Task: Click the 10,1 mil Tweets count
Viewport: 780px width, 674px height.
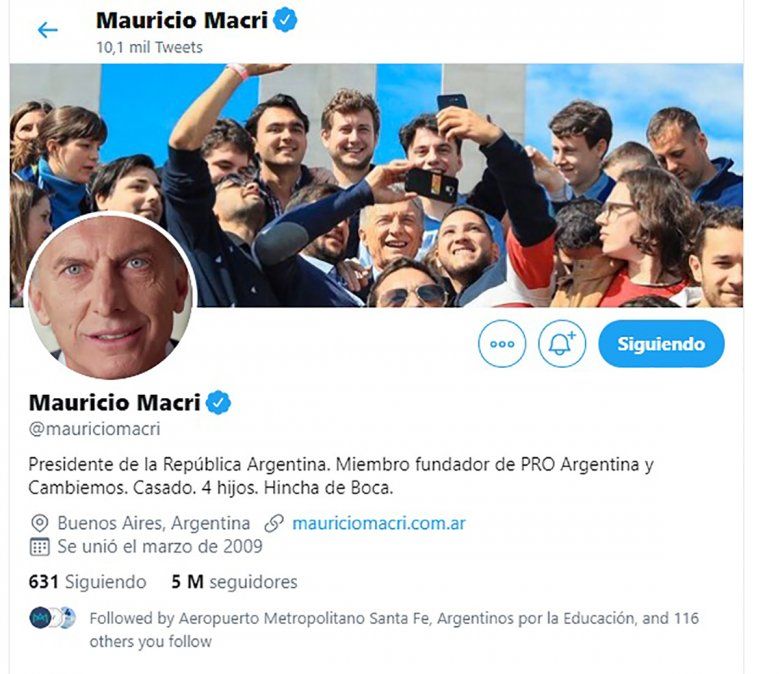Action: [x=149, y=47]
